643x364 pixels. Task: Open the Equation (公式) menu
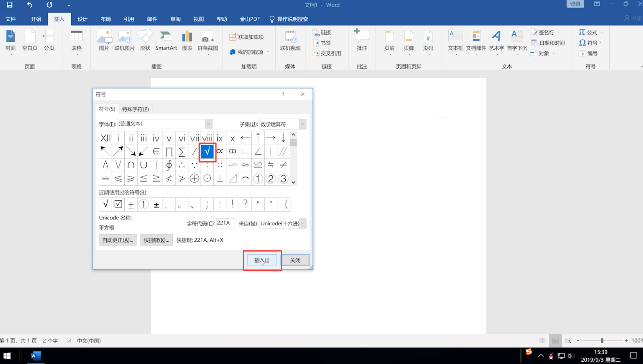pyautogui.click(x=591, y=32)
